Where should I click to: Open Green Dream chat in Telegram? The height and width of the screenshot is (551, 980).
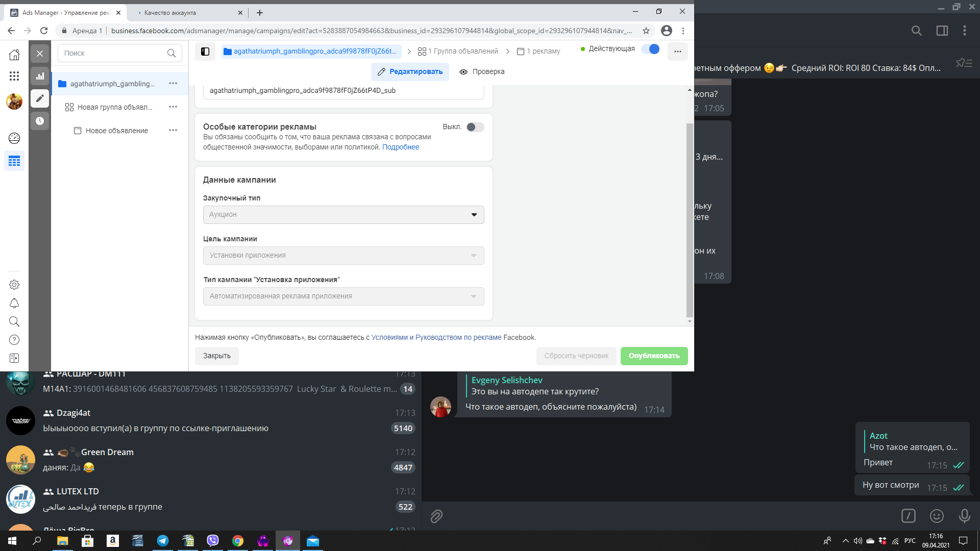pyautogui.click(x=211, y=460)
